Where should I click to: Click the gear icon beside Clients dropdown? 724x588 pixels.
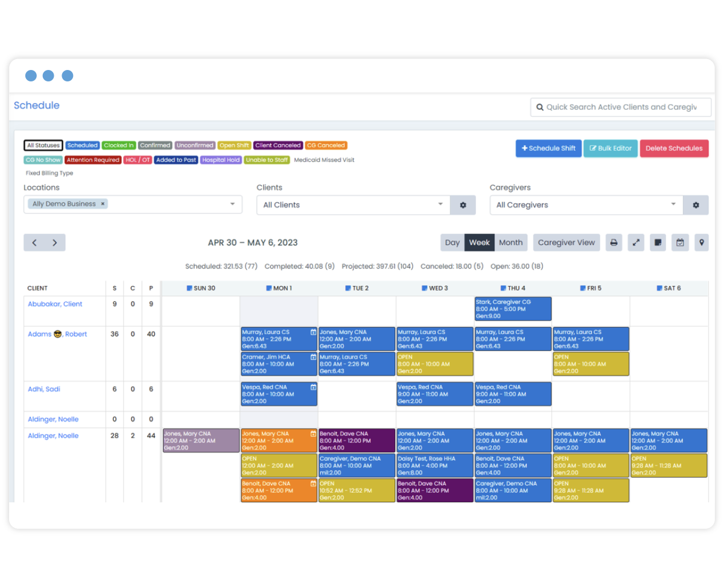[x=463, y=205]
